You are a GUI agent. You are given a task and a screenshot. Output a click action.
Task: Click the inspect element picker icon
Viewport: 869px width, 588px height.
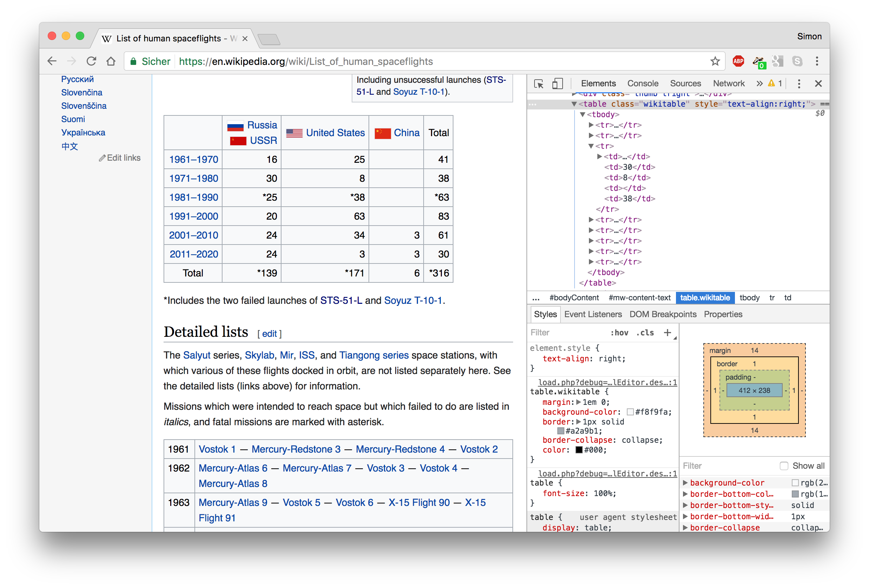pyautogui.click(x=538, y=84)
